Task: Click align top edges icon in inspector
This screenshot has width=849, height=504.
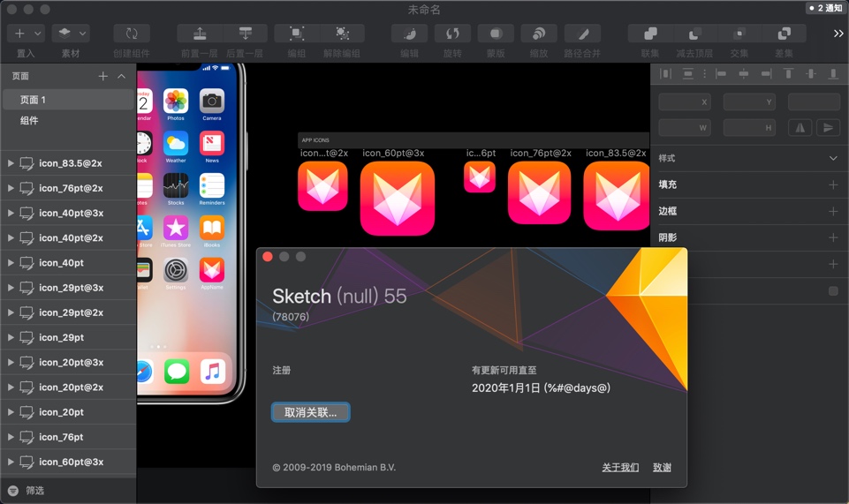Action: pyautogui.click(x=788, y=73)
